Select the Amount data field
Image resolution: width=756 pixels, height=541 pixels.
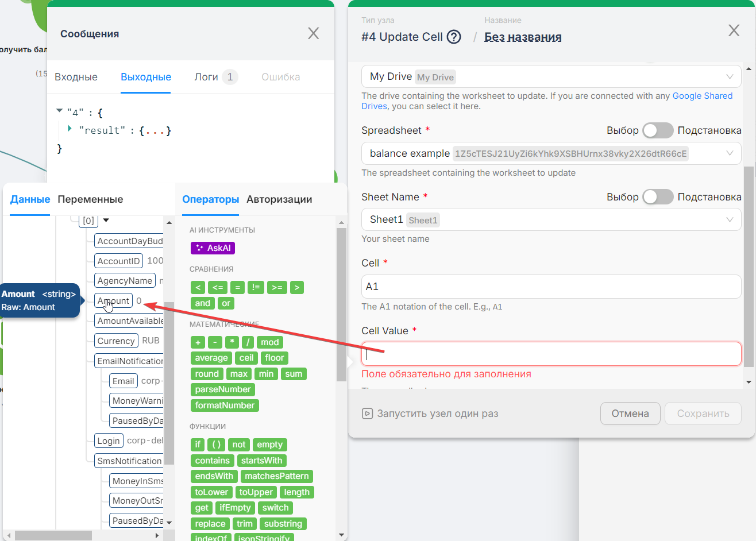(113, 301)
